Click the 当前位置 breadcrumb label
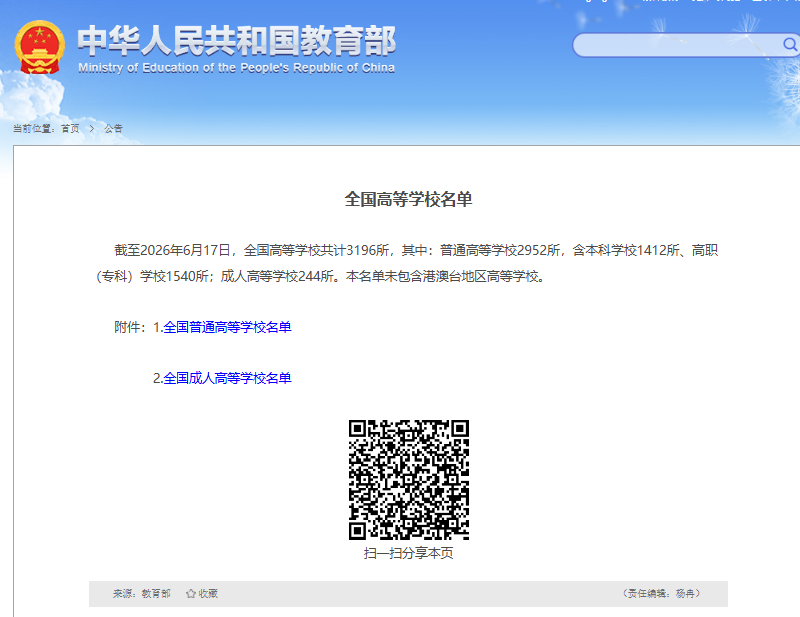The width and height of the screenshot is (800, 617). click(34, 129)
